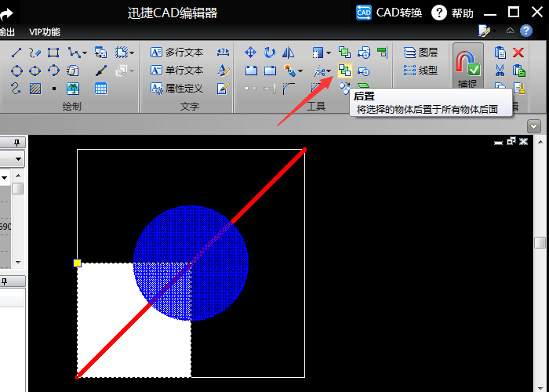Select the leader arrow tool
Screen dimensions: 549x392
(101, 71)
